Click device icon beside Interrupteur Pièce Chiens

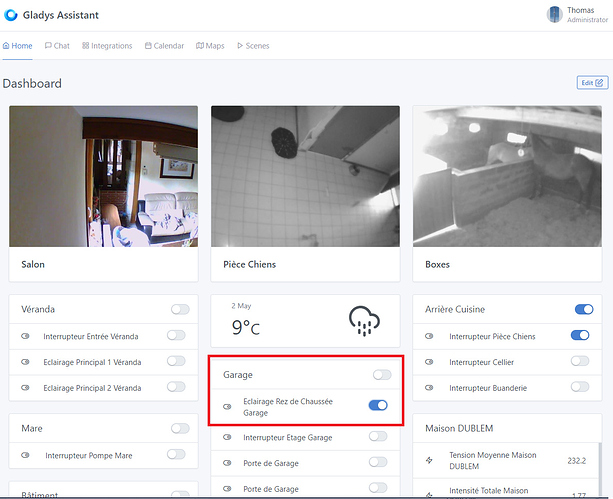tap(429, 336)
